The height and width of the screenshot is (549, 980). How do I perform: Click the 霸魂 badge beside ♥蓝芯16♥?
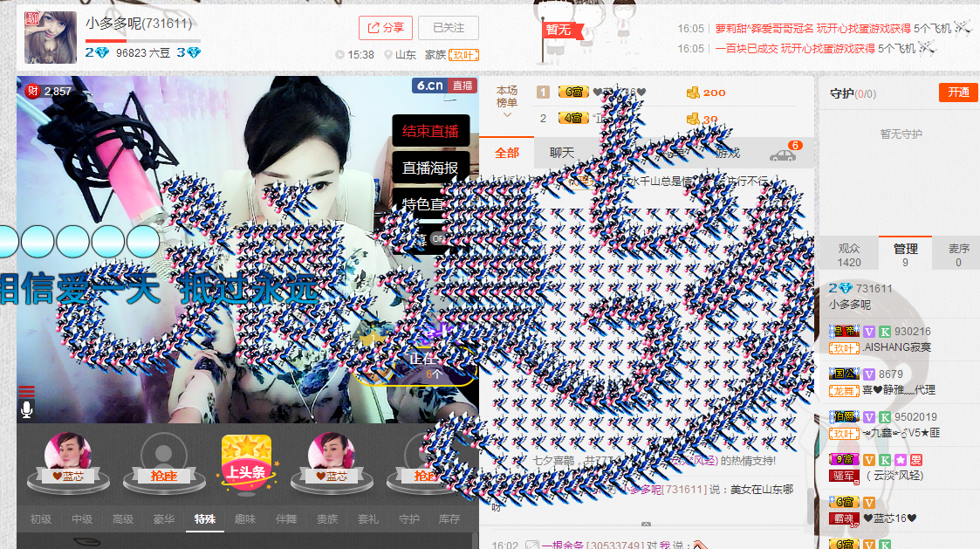coord(844,518)
